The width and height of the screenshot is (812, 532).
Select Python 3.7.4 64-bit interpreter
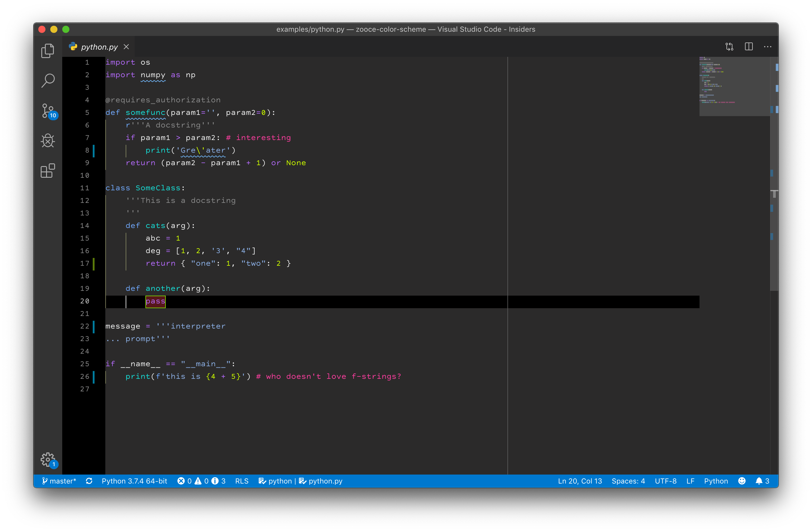tap(134, 481)
